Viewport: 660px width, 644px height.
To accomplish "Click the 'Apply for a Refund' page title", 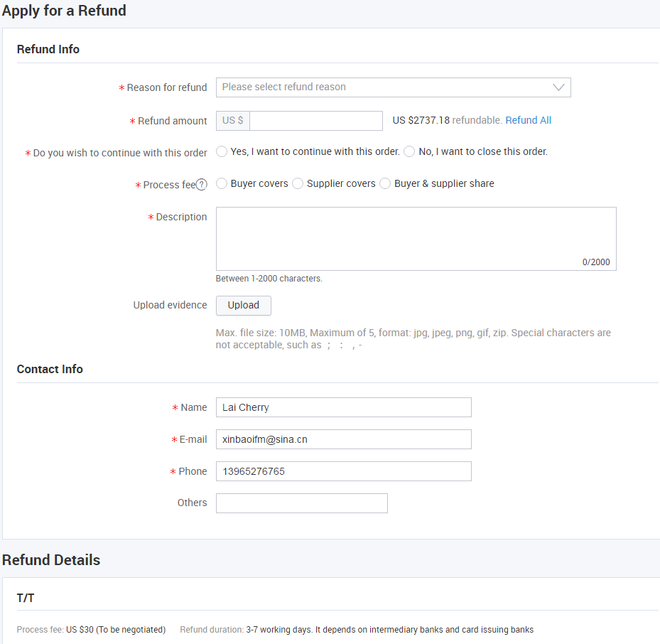I will (64, 11).
